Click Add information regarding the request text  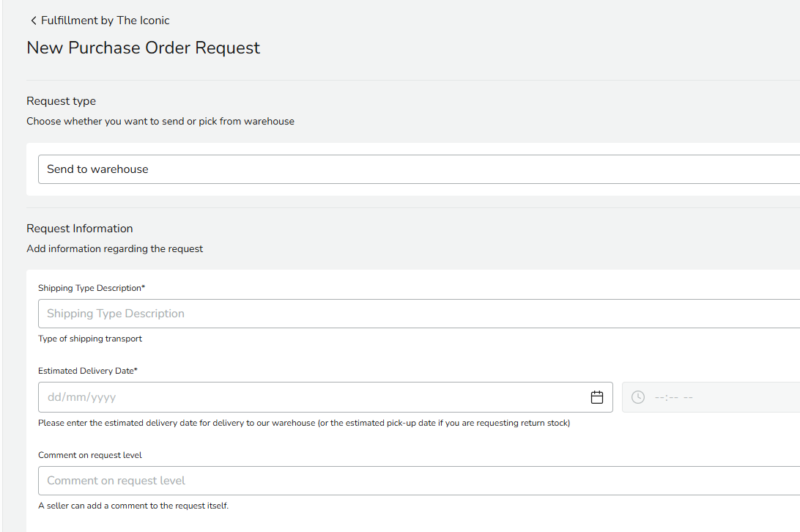click(115, 249)
